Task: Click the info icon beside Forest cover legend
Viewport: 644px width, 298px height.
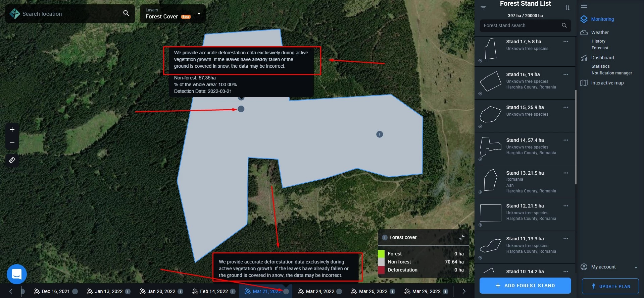Action: 385,237
